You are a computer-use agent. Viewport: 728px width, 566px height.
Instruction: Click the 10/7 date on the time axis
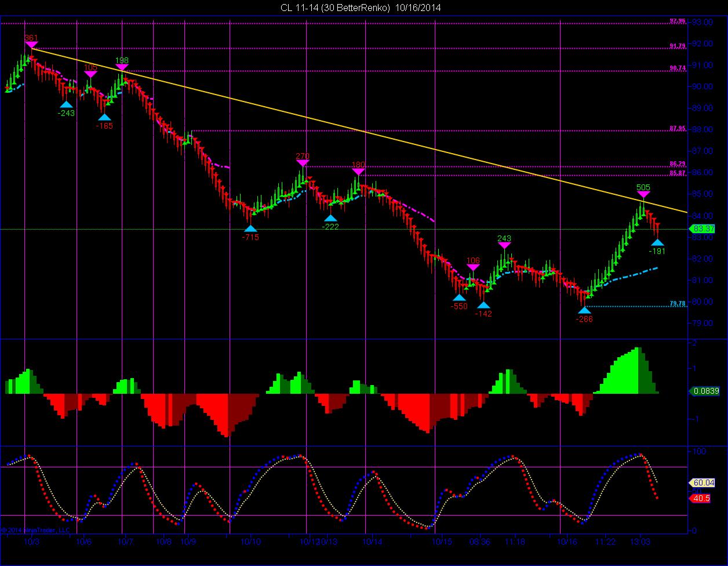pyautogui.click(x=126, y=541)
